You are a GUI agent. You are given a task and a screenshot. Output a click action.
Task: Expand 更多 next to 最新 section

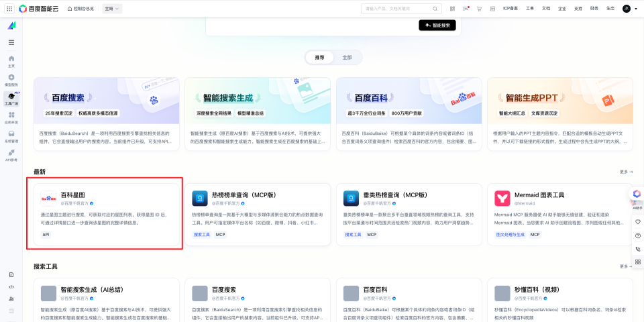coord(626,172)
